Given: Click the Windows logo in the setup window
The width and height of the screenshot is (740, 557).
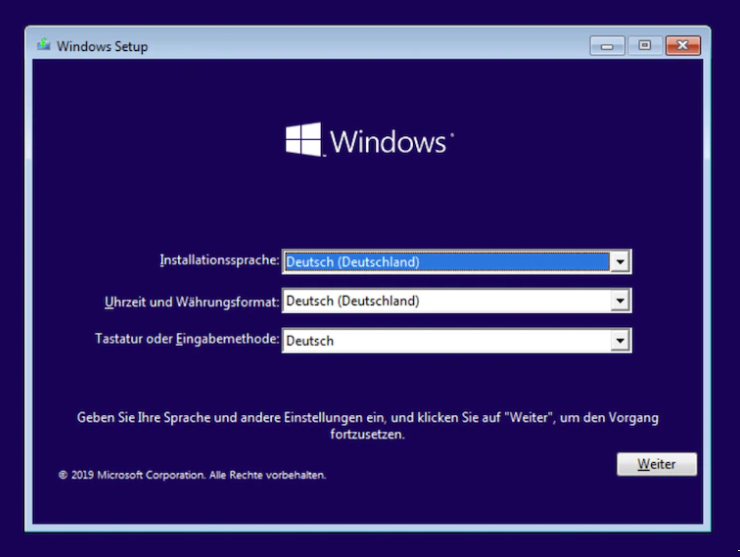Looking at the screenshot, I should pyautogui.click(x=370, y=140).
